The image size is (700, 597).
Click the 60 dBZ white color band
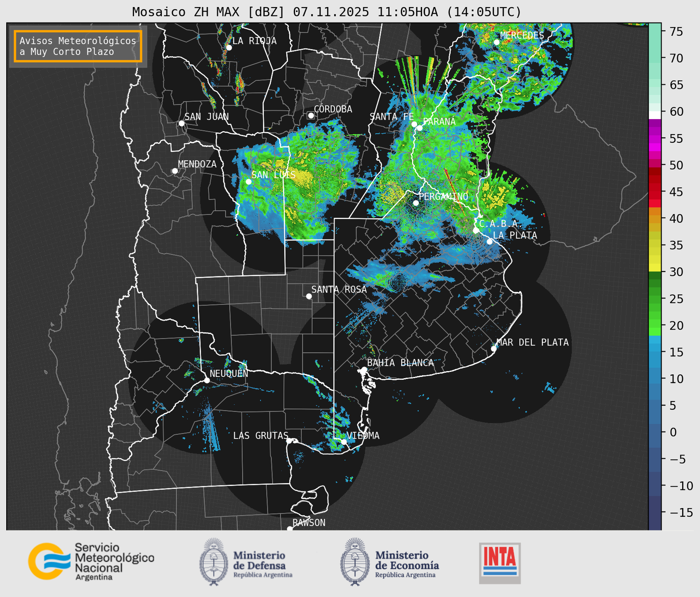(655, 115)
